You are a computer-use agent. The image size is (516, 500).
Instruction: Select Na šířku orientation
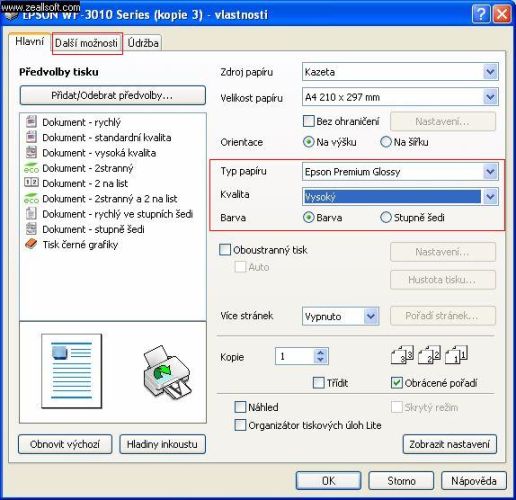386,142
